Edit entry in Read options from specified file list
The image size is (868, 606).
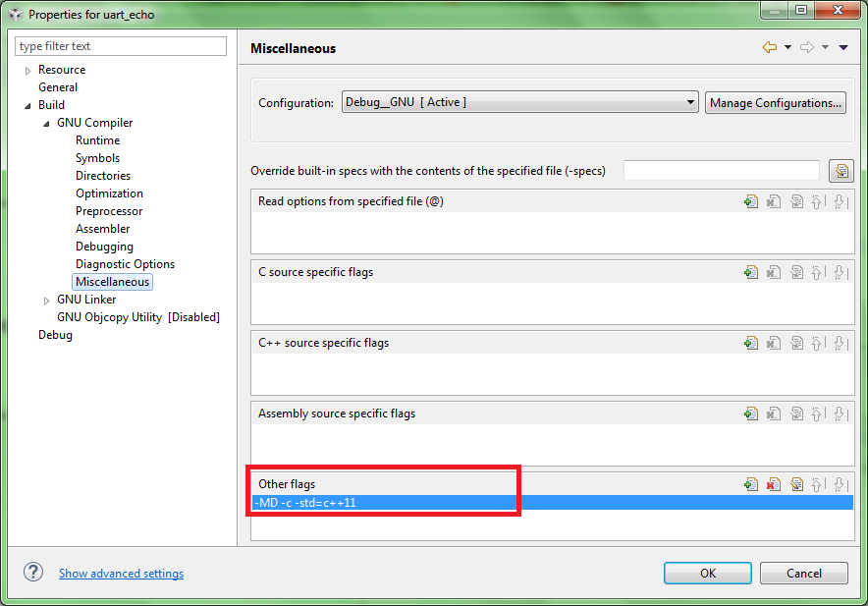tap(796, 201)
